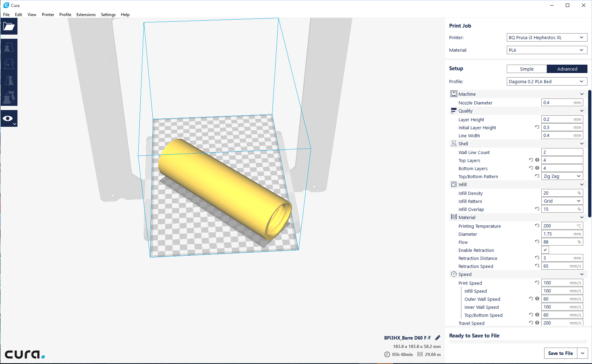Open the Settings menu
Viewport: 592px width, 364px height.
(108, 15)
